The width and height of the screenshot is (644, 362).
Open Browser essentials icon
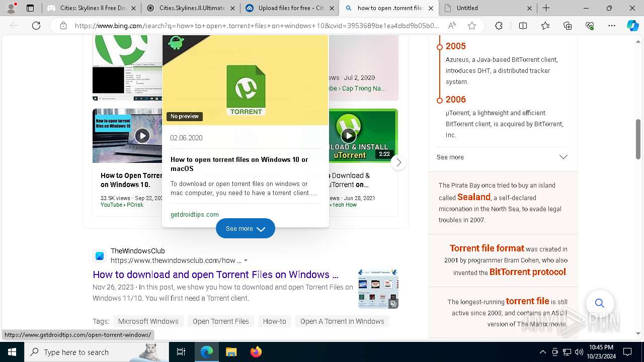(x=590, y=26)
